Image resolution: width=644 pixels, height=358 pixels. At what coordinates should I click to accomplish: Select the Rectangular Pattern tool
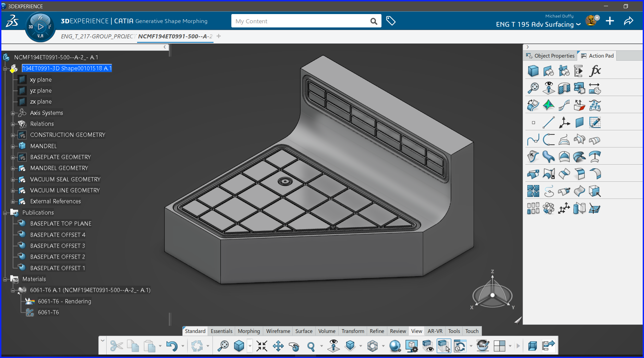533,208
